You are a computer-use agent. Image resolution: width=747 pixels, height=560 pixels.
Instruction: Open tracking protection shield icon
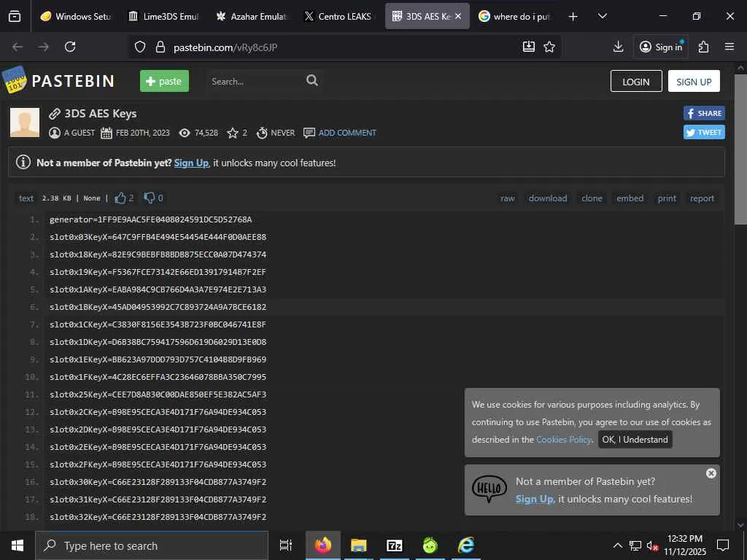(x=139, y=47)
